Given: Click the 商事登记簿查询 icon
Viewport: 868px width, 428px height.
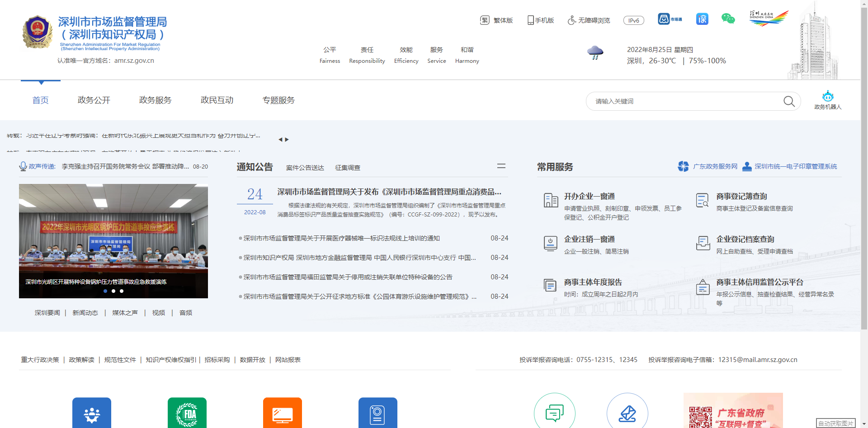Looking at the screenshot, I should tap(703, 200).
